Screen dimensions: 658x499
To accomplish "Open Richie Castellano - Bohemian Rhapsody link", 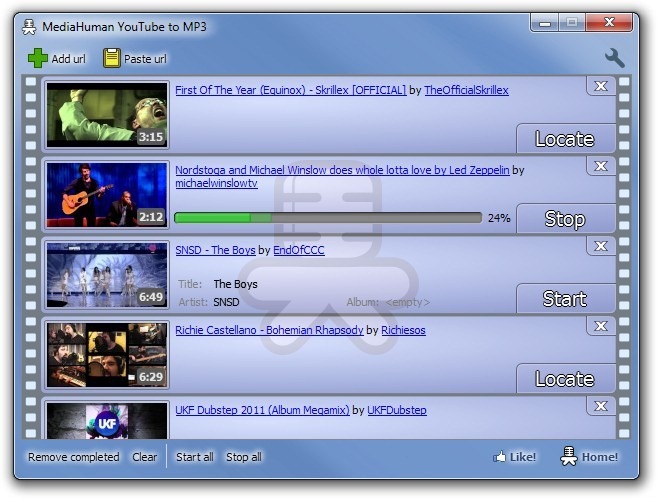I will 269,330.
